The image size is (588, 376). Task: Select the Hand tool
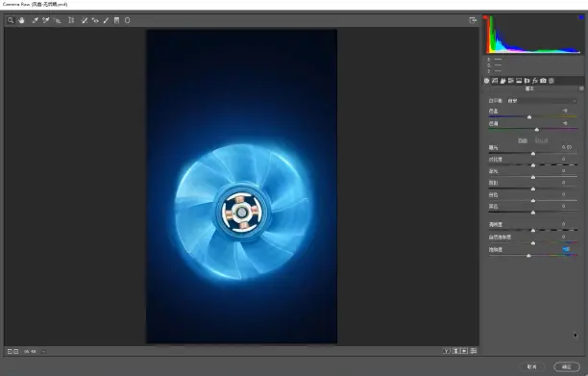click(x=21, y=20)
